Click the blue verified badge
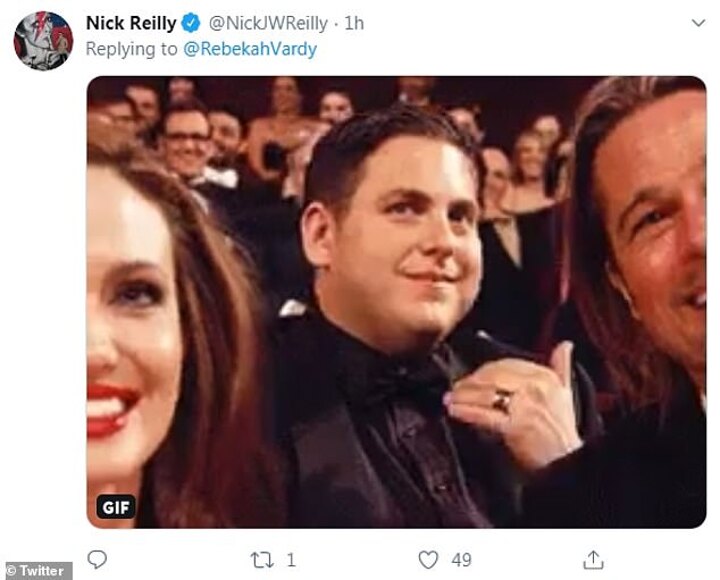This screenshot has height=580, width=720. pos(191,23)
